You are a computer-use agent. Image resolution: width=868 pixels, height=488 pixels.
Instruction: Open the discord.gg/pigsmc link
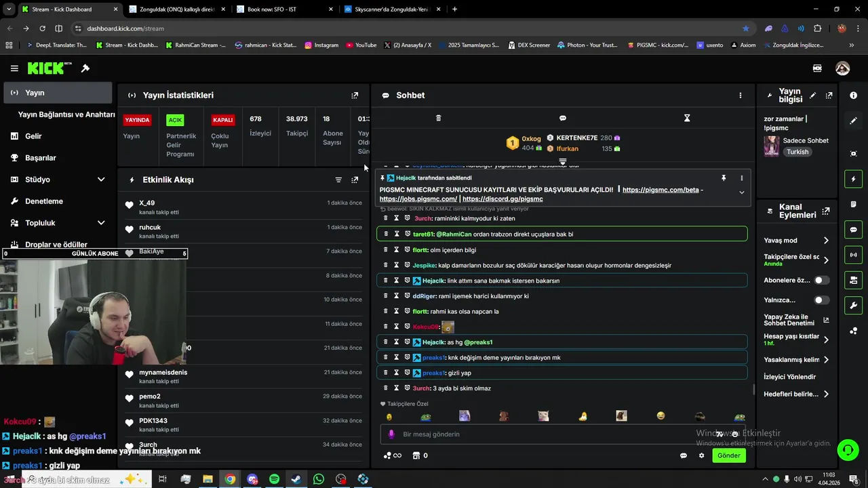click(x=502, y=199)
